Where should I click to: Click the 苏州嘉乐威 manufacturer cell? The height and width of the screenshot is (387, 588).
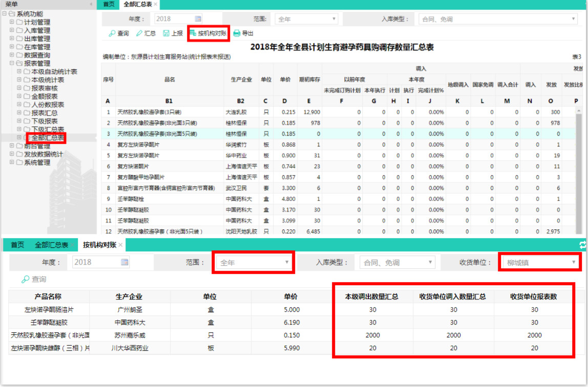click(130, 335)
